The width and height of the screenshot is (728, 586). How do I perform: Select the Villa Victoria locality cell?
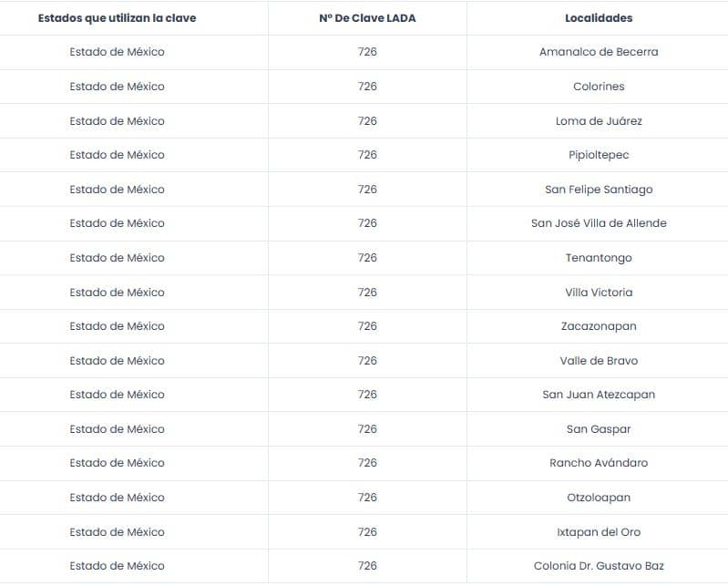click(x=599, y=292)
